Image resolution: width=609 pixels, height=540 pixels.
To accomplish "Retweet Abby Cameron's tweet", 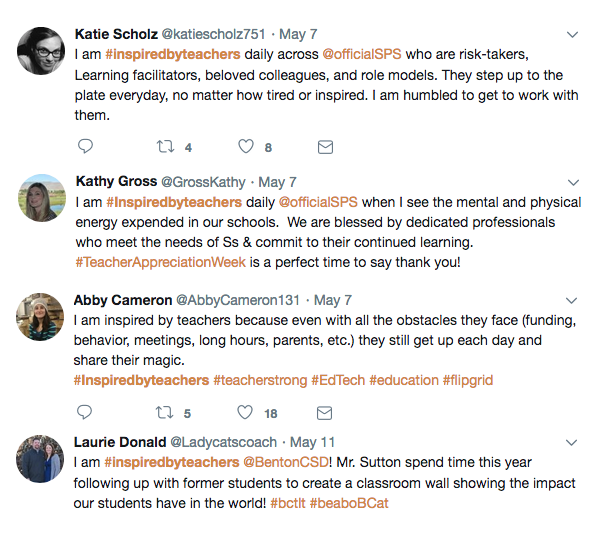I will pos(165,413).
